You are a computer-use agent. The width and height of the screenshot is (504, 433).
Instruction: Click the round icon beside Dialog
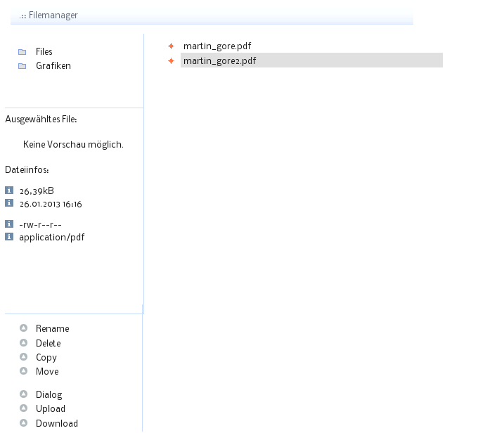23,394
